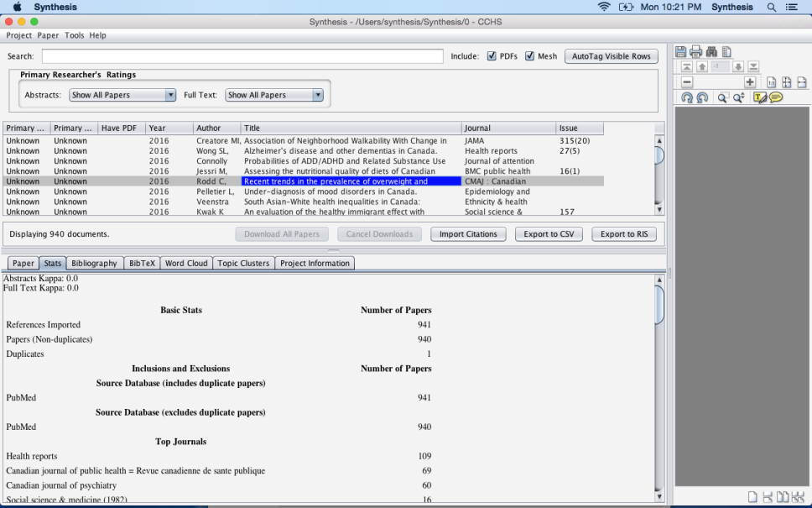
Task: Click the Search text field
Action: pos(242,56)
